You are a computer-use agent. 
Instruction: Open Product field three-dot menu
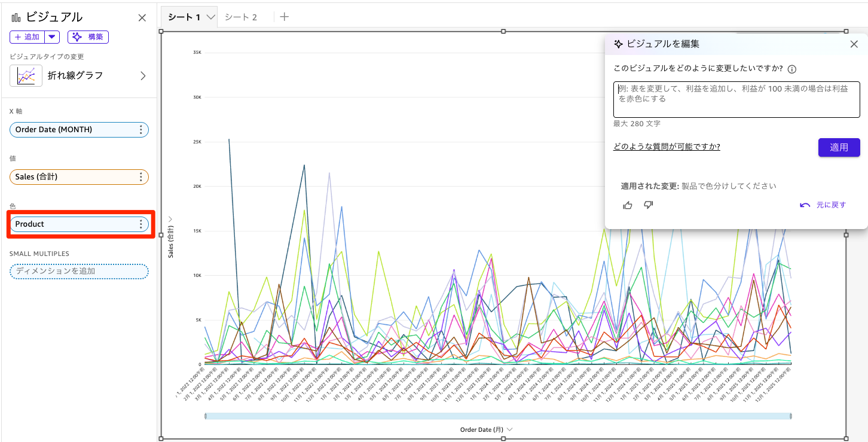(140, 224)
